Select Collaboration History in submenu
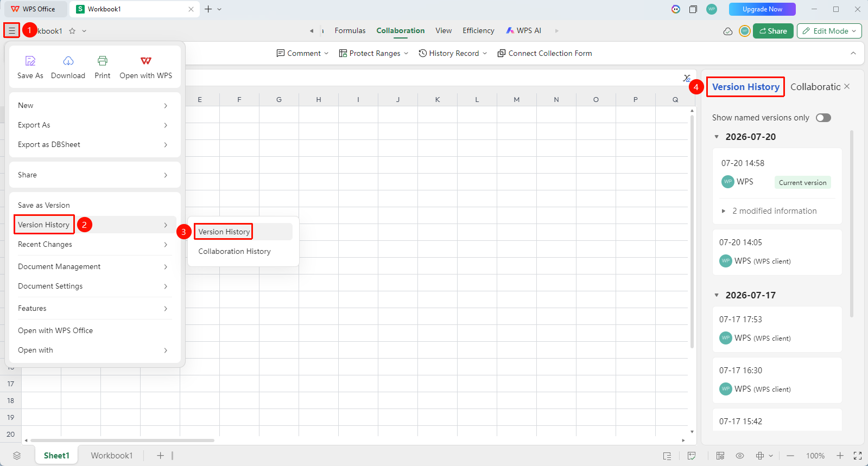The width and height of the screenshot is (868, 466). click(235, 251)
